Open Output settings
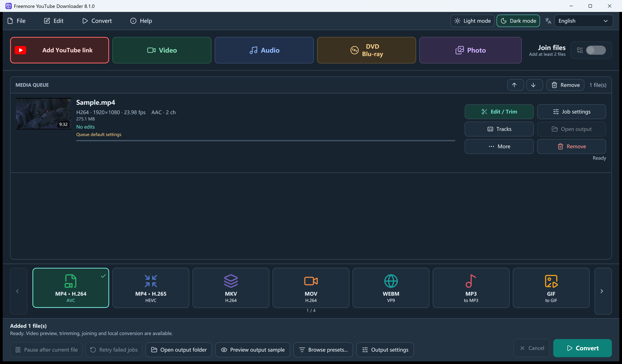Image resolution: width=622 pixels, height=364 pixels. click(385, 350)
